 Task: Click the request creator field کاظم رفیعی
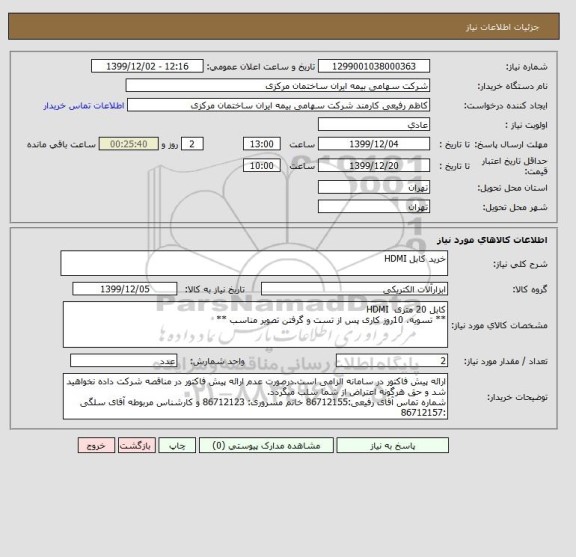click(x=278, y=105)
